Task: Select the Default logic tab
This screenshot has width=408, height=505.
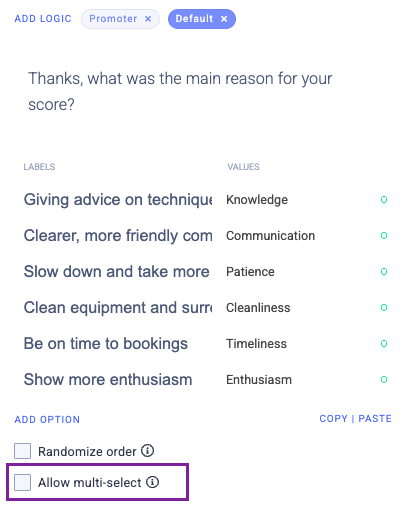Action: click(x=194, y=19)
